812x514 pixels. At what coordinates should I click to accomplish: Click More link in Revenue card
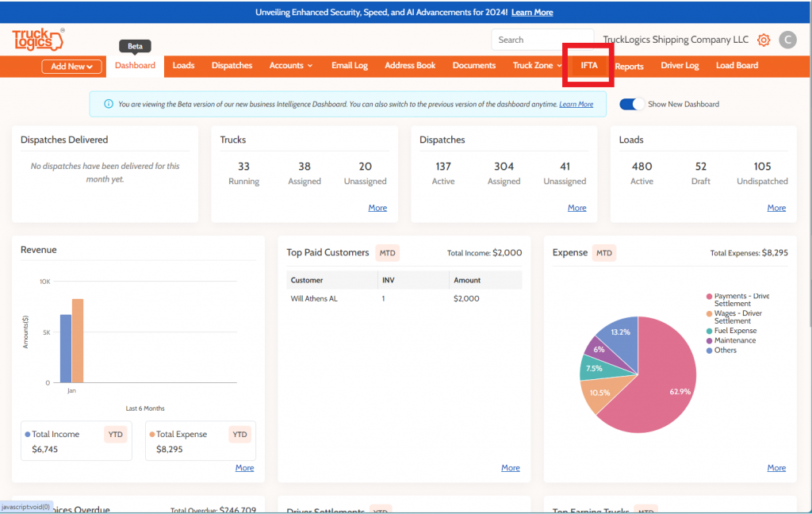point(244,468)
